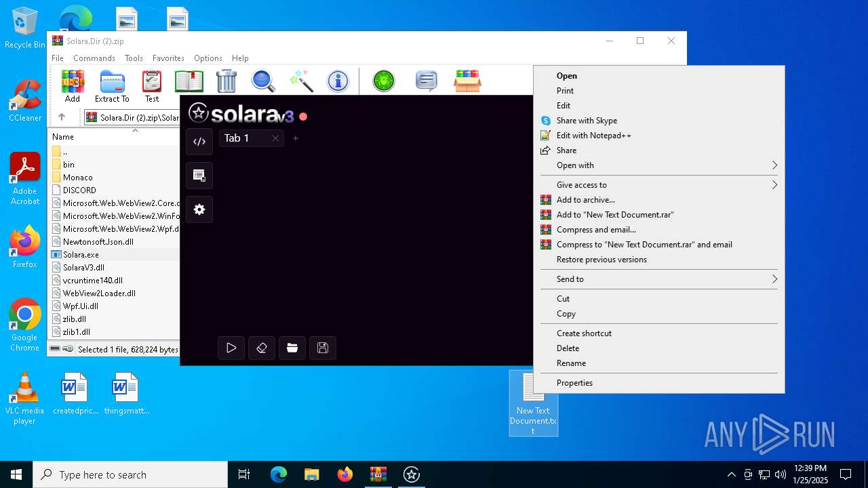Click WinRAR Add toolbar icon
Image resolution: width=868 pixels, height=488 pixels.
point(73,86)
